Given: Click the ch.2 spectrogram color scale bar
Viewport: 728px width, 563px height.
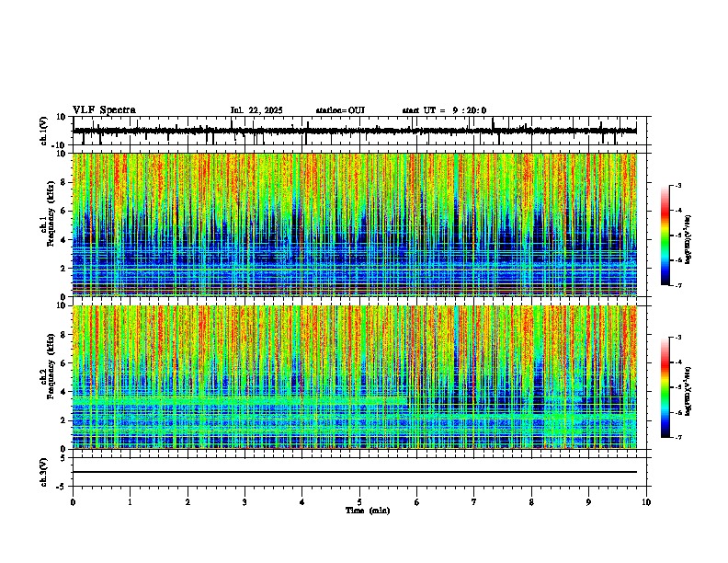Looking at the screenshot, I should point(665,387).
